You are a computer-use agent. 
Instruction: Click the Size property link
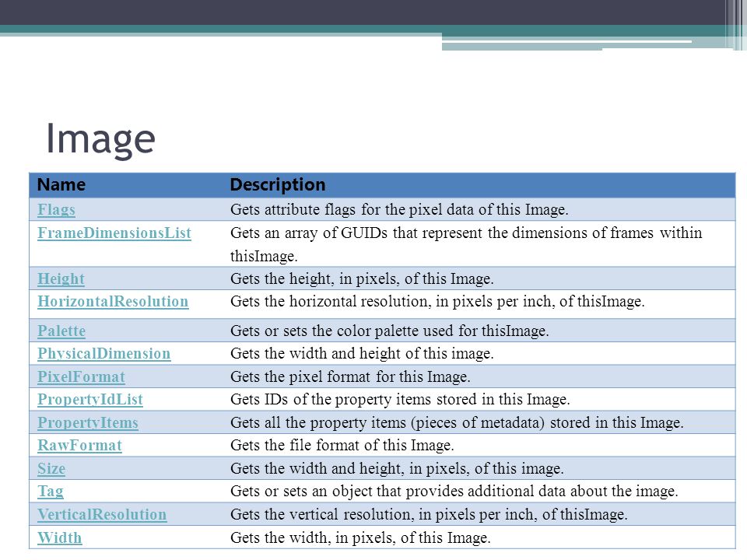[x=51, y=468]
